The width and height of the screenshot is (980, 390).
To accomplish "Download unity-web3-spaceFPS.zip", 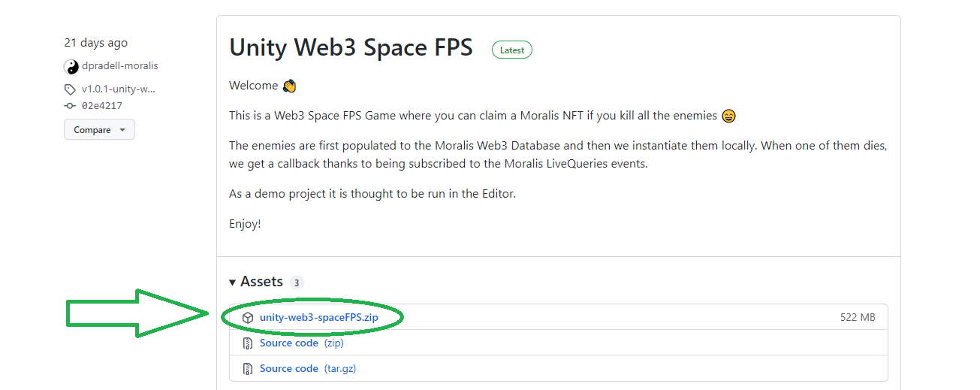I will pos(318,318).
